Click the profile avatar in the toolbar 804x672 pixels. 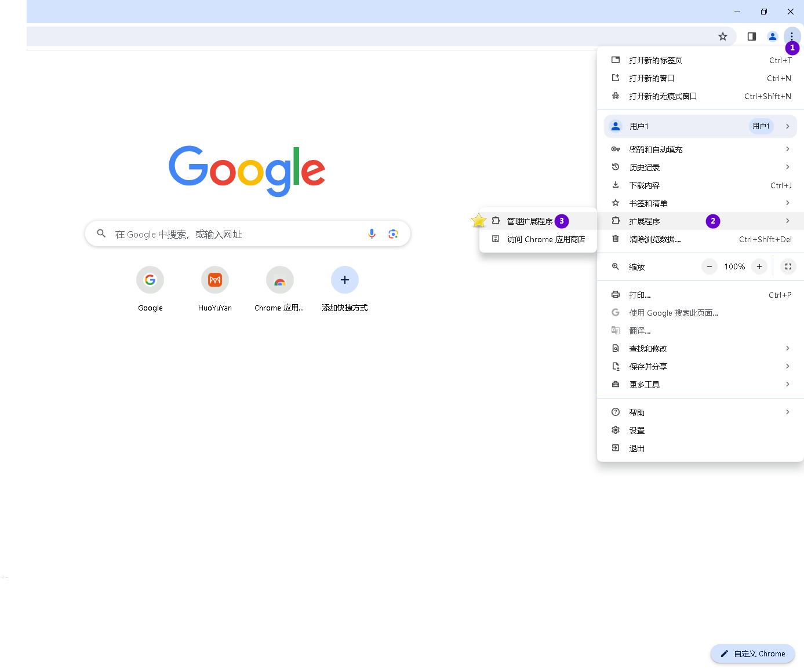tap(773, 36)
